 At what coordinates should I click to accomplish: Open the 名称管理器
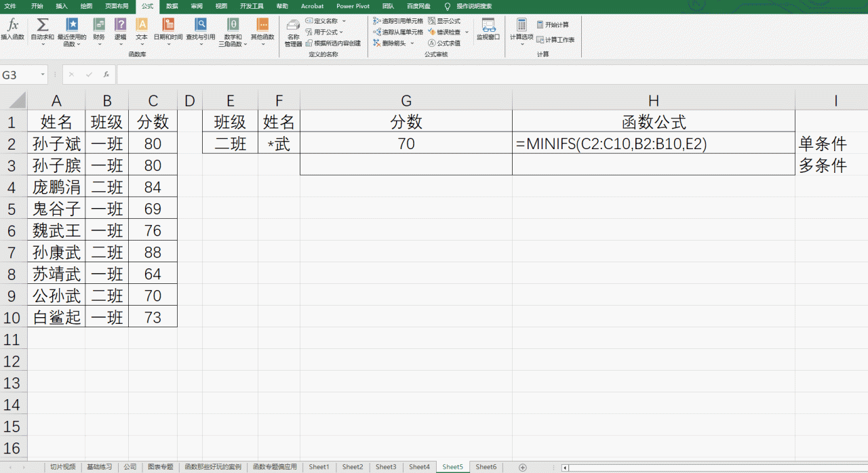click(293, 33)
